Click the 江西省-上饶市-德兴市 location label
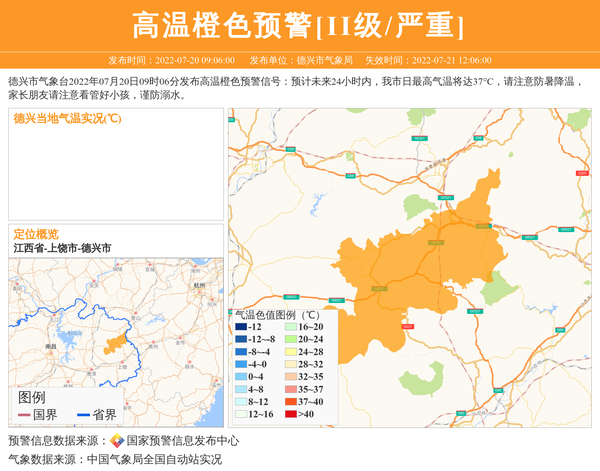Viewport: 600px width, 471px height. click(x=62, y=248)
